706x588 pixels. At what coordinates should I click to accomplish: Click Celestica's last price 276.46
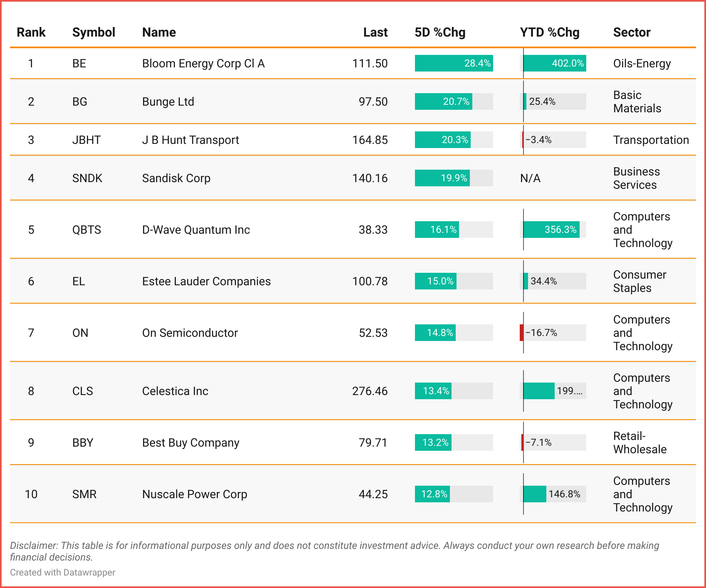tap(370, 391)
